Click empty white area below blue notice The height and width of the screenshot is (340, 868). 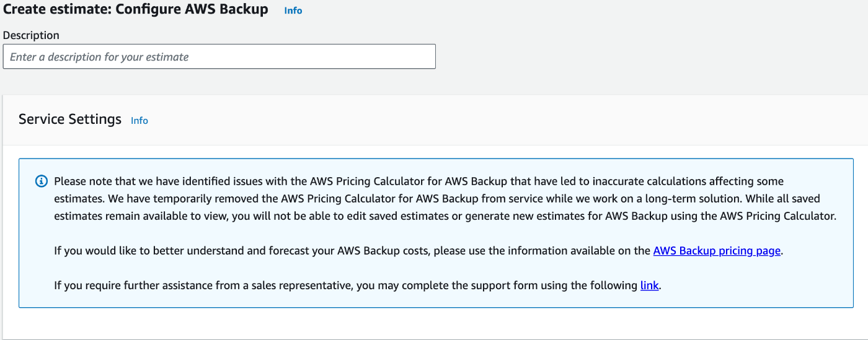tap(434, 323)
